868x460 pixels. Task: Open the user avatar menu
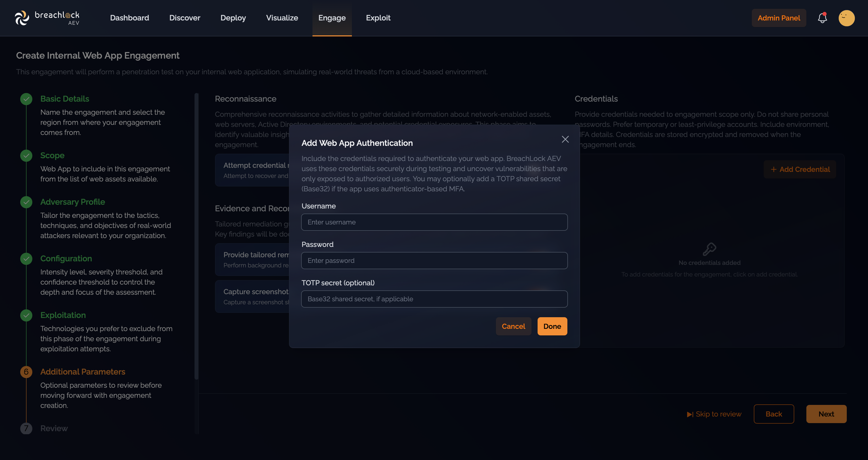[847, 18]
